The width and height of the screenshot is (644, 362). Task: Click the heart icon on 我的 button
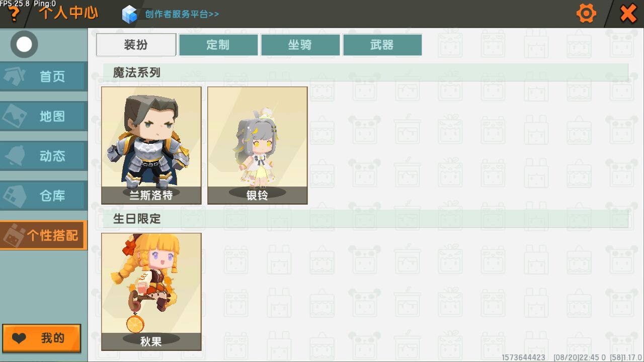[x=19, y=338]
